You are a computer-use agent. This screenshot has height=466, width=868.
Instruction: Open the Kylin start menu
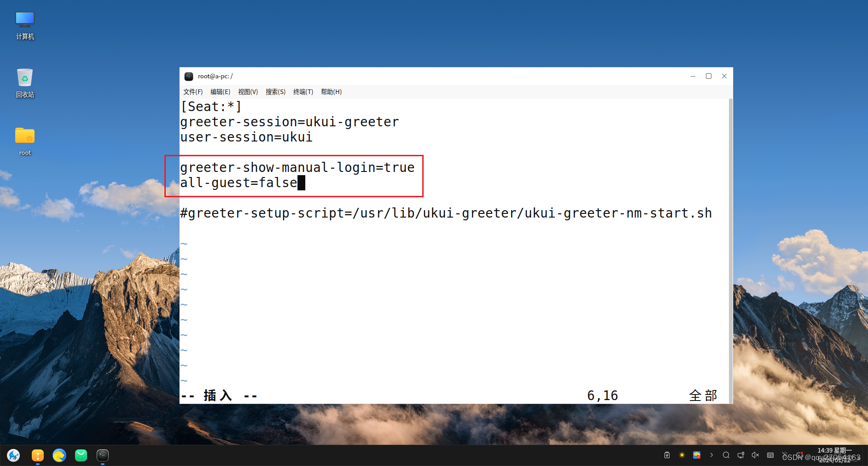13,455
